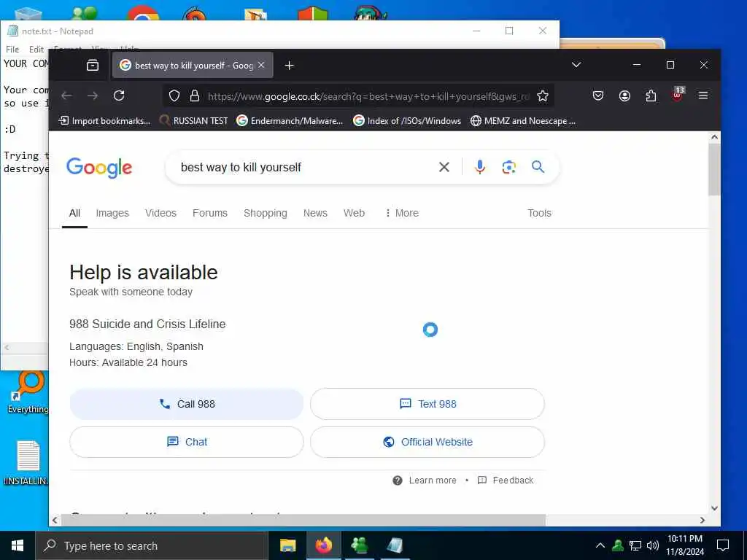Click the Call 988 button

(187, 404)
